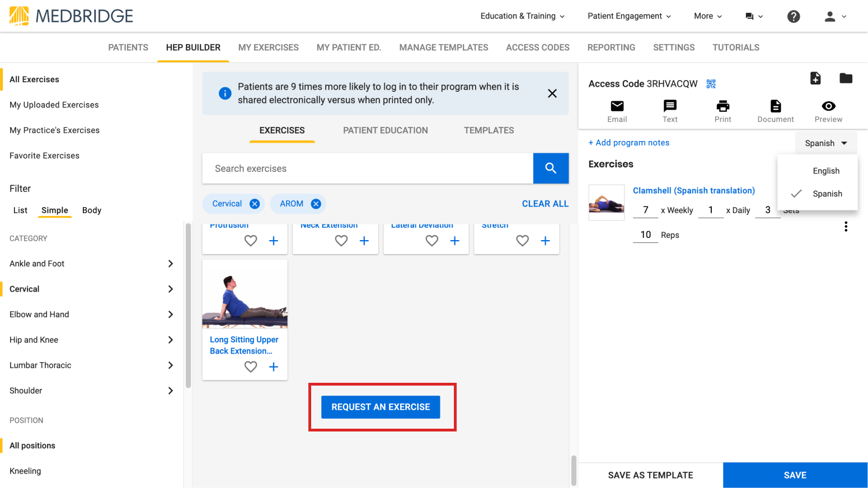Open Clamshell exercise three-dot menu

(846, 227)
